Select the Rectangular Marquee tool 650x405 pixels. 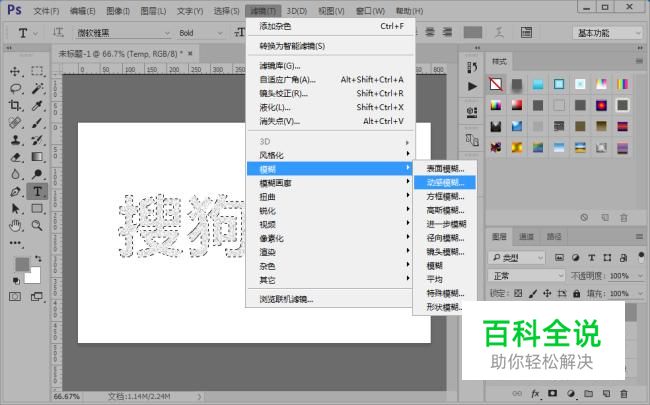37,71
